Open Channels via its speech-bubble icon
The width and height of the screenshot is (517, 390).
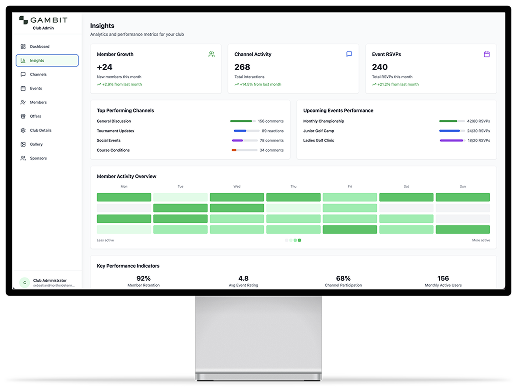[x=23, y=74]
